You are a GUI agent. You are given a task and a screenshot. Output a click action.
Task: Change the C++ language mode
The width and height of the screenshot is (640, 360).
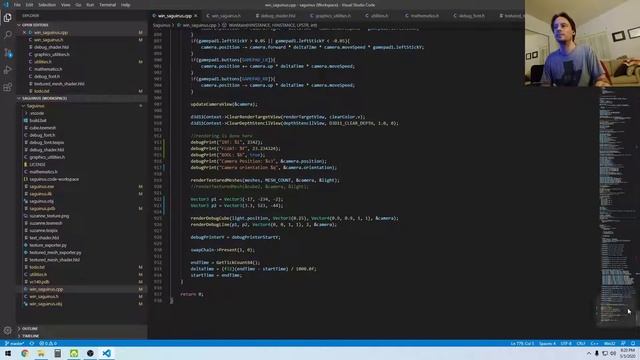click(x=594, y=343)
